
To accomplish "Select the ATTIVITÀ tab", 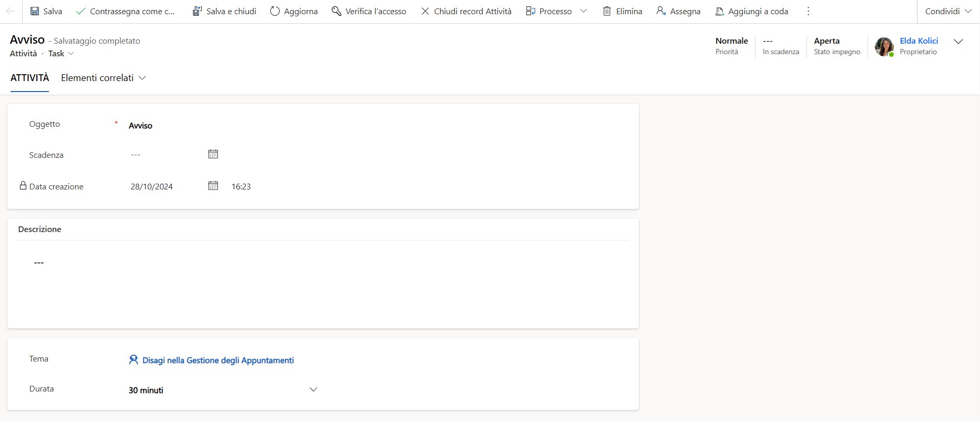I will [29, 78].
